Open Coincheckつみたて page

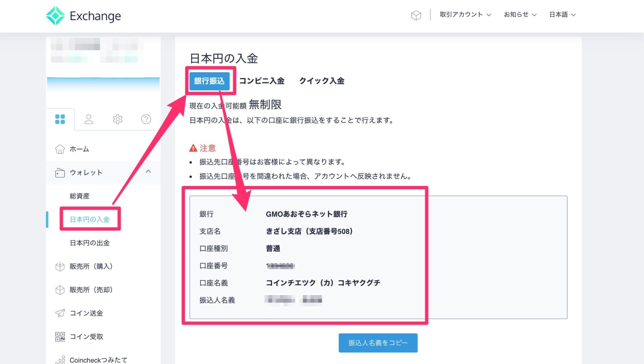[x=99, y=360]
